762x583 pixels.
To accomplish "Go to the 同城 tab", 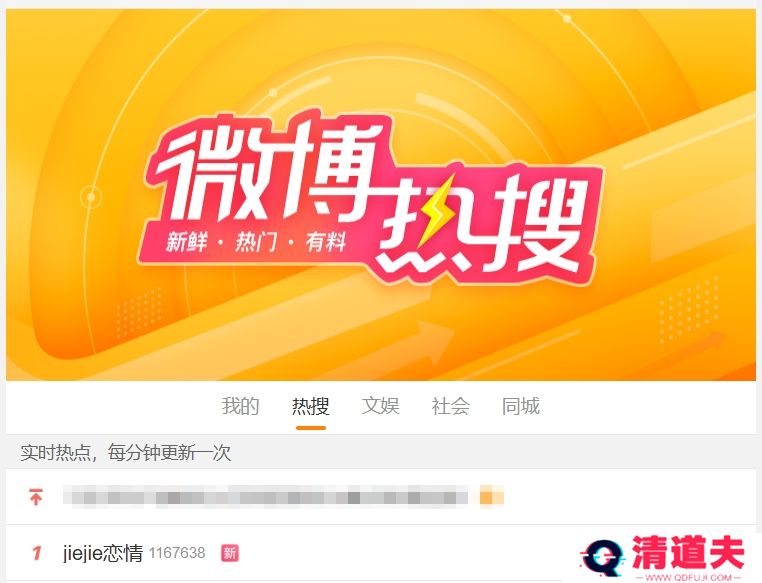I will (520, 406).
